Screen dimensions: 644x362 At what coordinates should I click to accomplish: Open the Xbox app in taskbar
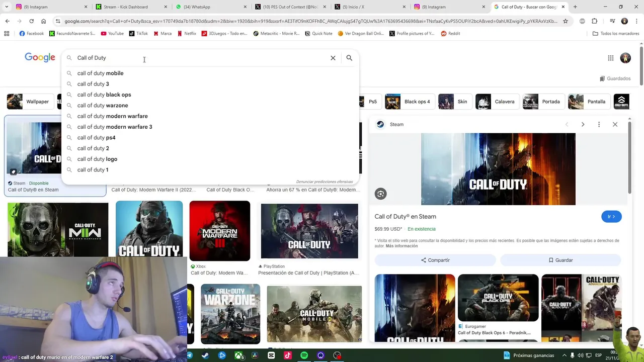coord(238,355)
